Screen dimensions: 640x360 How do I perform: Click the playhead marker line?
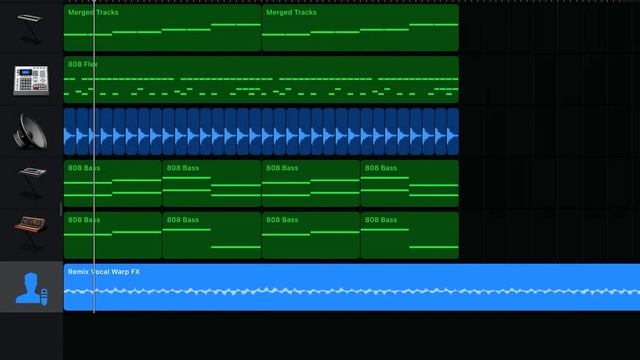(94, 157)
